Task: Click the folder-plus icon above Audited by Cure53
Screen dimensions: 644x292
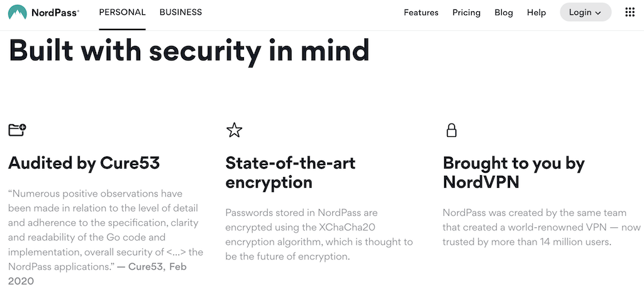Action: 17,130
